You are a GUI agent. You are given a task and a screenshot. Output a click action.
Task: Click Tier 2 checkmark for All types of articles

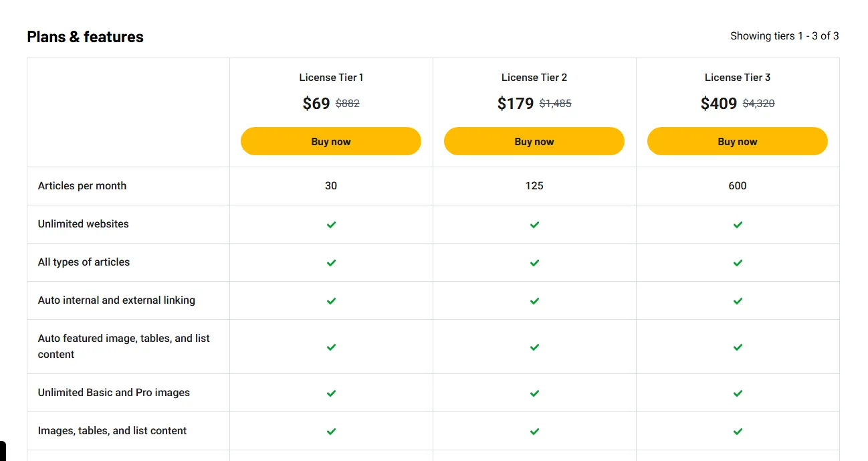(x=534, y=263)
